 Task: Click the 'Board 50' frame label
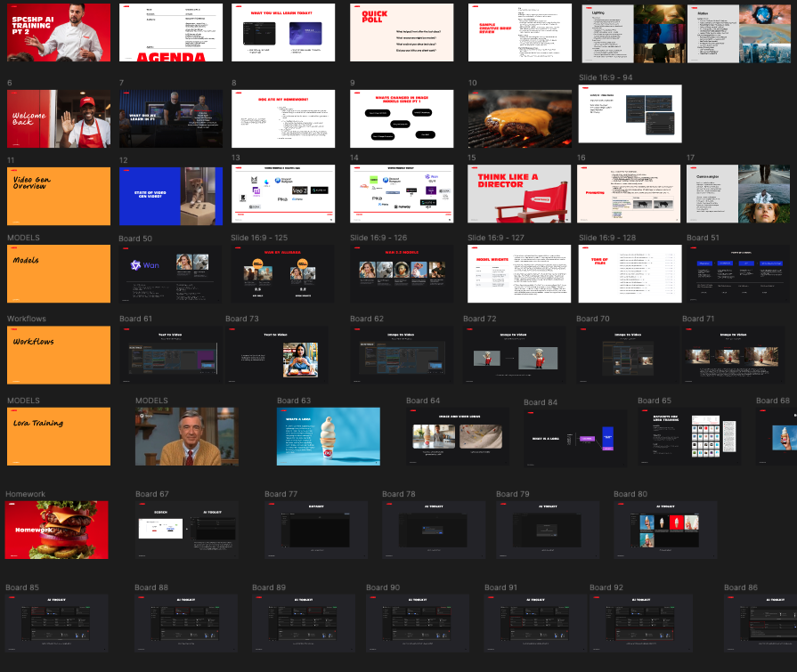(135, 239)
